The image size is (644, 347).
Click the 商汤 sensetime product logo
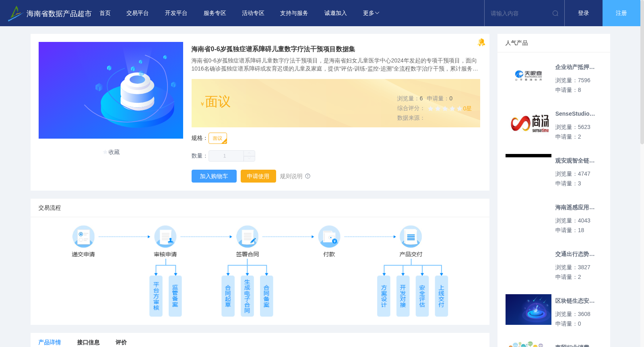(x=529, y=123)
